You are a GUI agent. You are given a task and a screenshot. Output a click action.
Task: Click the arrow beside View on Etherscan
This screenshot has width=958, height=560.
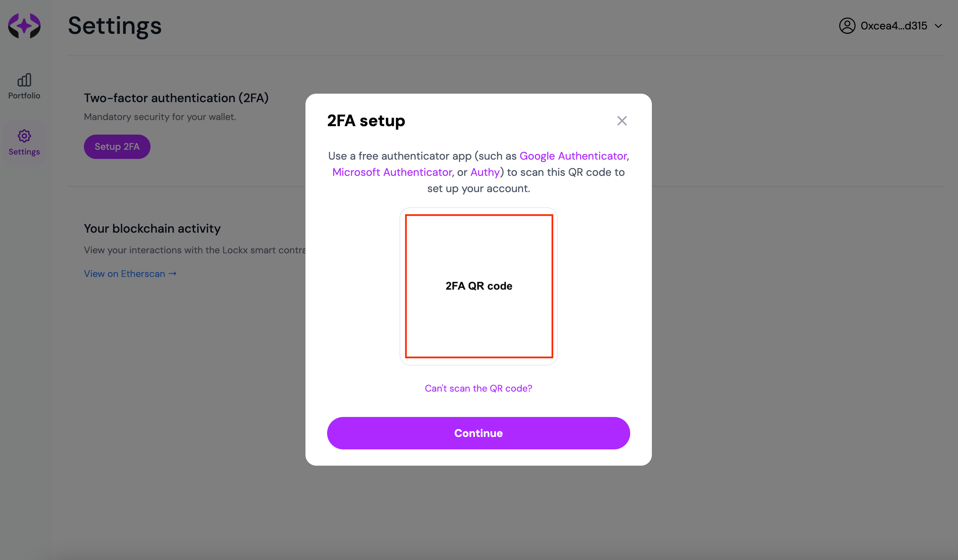tap(173, 274)
